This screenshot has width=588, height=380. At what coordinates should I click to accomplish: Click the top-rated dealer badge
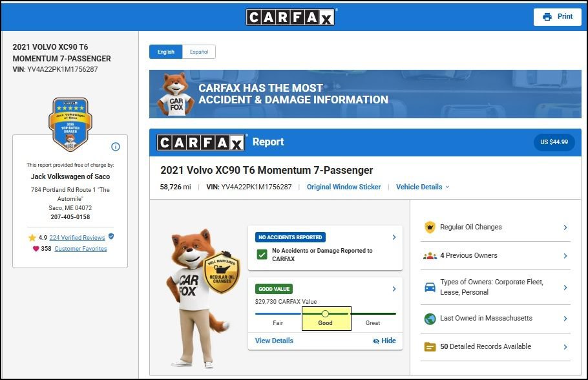pyautogui.click(x=70, y=124)
